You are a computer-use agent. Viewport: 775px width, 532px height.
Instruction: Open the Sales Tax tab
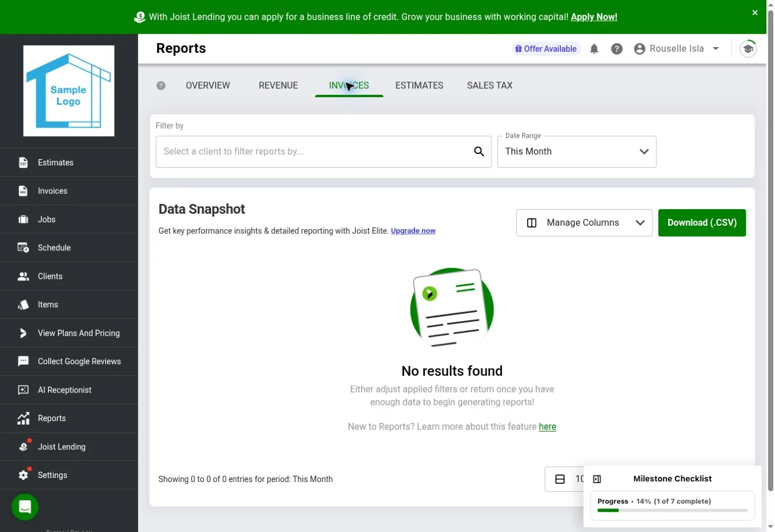click(490, 86)
